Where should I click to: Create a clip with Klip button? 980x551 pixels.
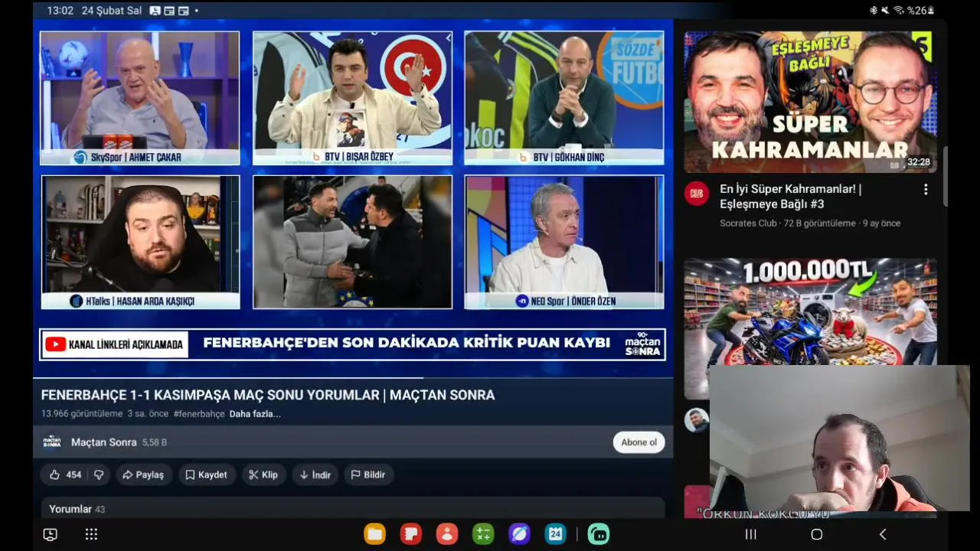point(263,474)
